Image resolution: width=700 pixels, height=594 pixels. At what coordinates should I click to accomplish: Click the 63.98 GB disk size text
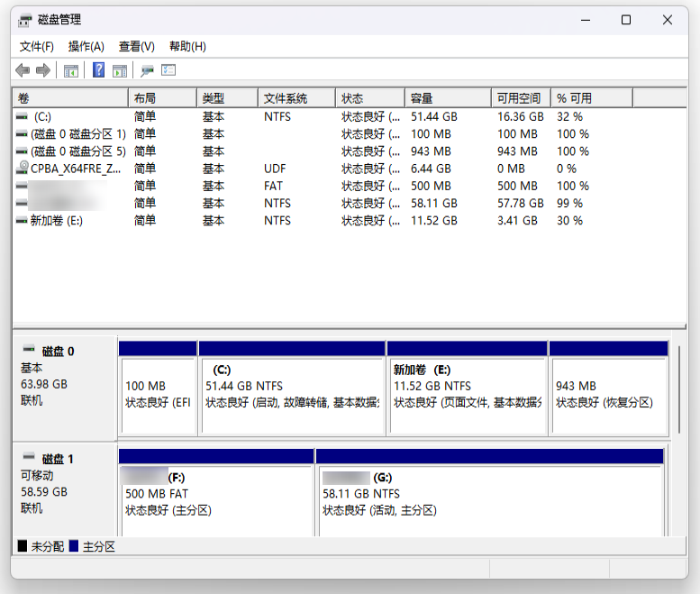(x=44, y=384)
